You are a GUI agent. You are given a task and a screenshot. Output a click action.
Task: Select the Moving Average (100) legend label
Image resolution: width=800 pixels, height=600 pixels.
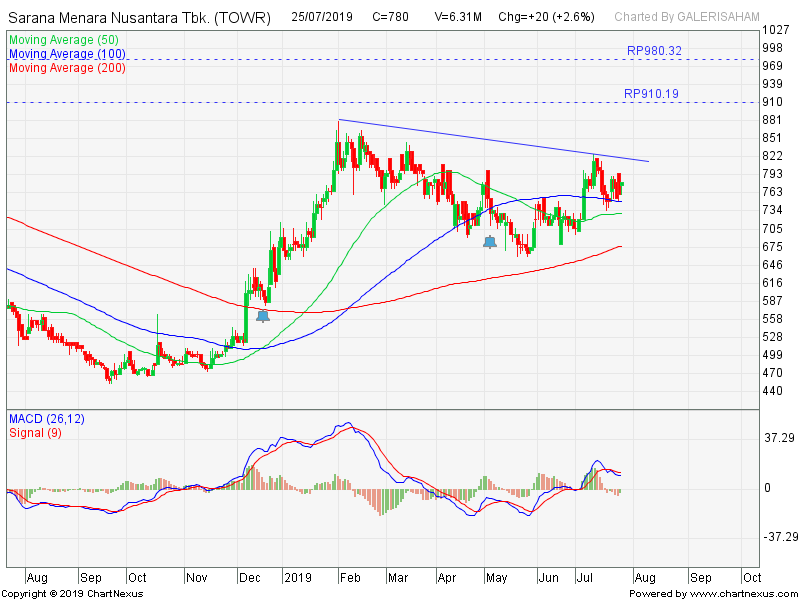click(x=67, y=54)
